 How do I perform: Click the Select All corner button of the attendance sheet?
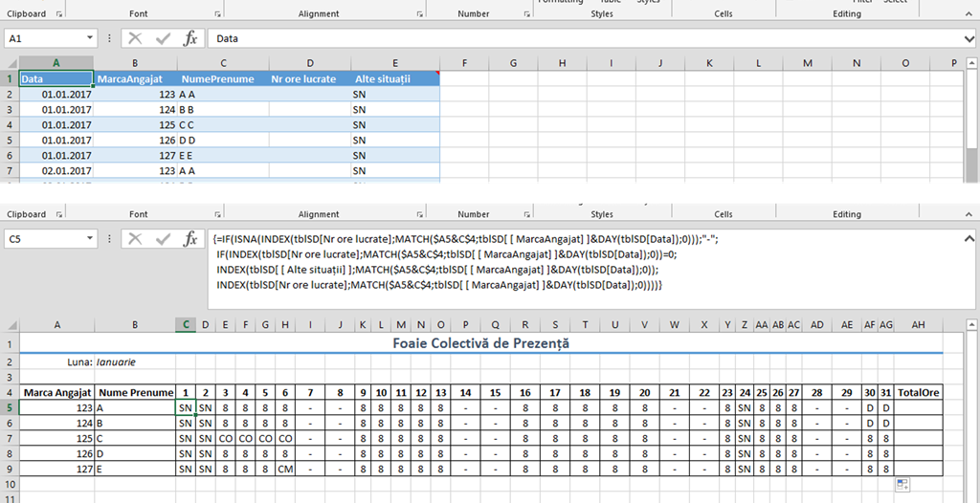point(10,325)
